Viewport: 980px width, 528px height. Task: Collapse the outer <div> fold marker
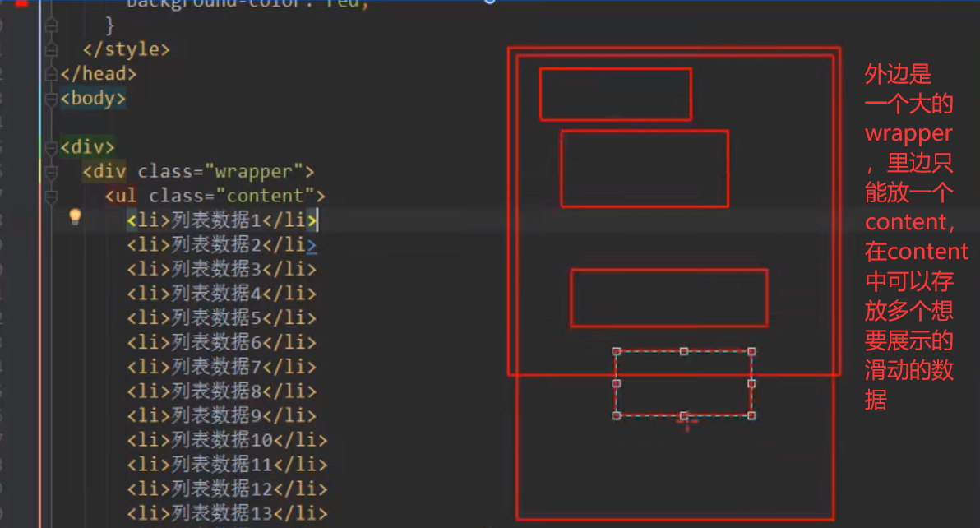pyautogui.click(x=51, y=147)
